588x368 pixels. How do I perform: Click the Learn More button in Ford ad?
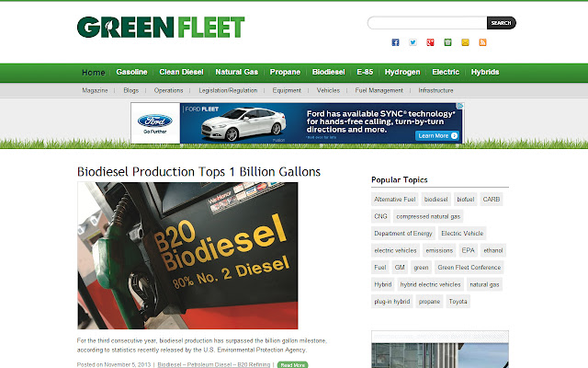click(435, 136)
